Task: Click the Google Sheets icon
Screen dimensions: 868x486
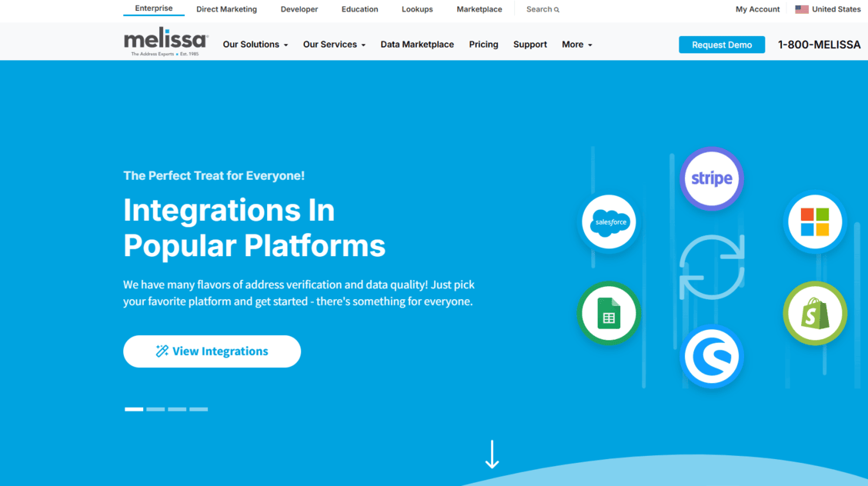Action: [x=609, y=313]
